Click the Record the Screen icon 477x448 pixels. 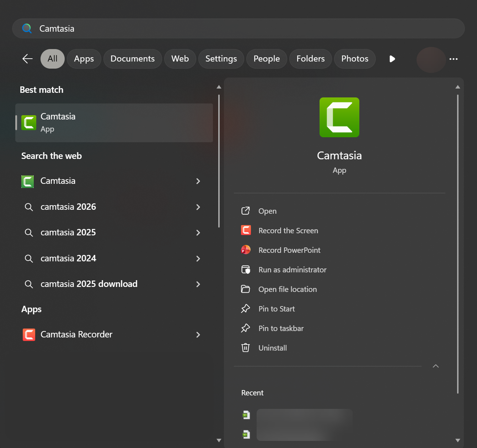[x=246, y=230]
